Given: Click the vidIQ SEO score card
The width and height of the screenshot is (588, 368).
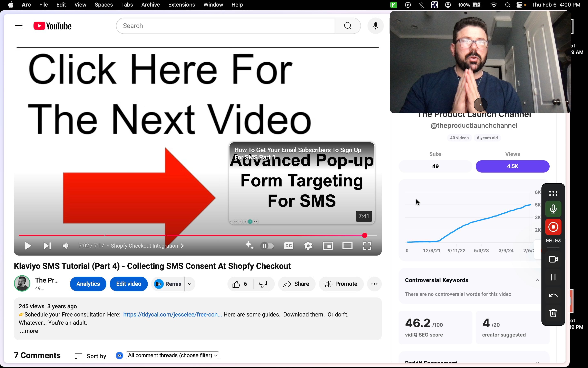Looking at the screenshot, I should tap(435, 327).
